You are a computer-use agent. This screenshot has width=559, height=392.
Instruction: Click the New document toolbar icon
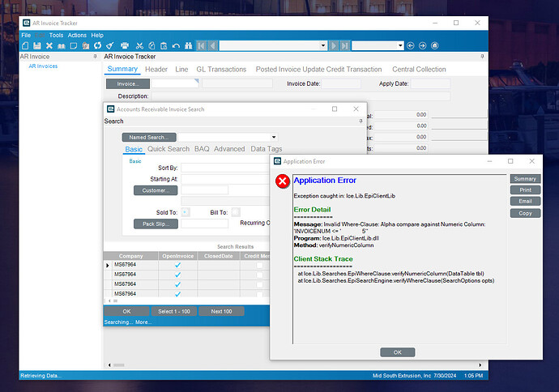click(x=25, y=45)
